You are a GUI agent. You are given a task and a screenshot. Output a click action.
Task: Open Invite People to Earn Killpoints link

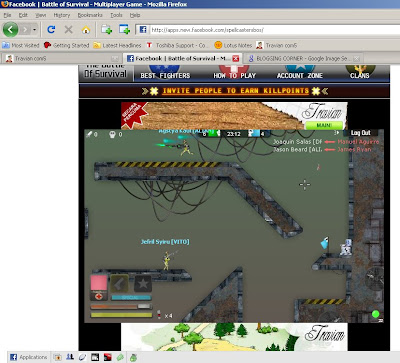235,91
